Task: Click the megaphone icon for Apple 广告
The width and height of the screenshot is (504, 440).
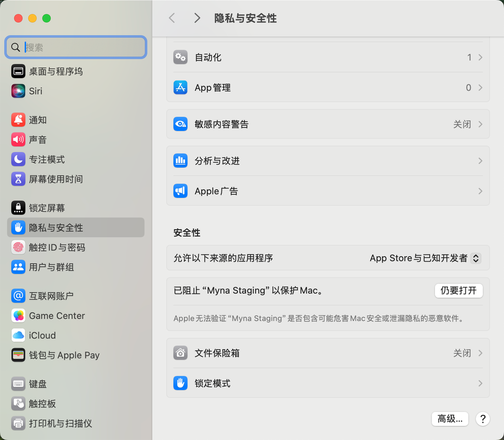Action: (x=180, y=191)
